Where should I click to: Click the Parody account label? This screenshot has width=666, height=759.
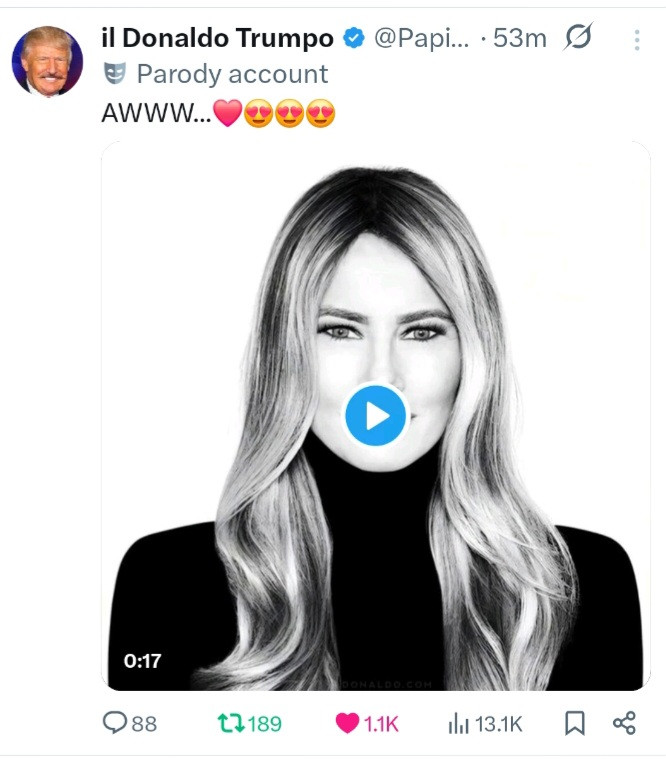[232, 74]
